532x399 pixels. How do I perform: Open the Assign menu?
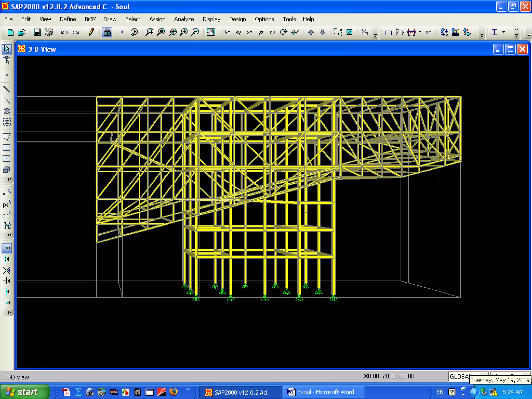pyautogui.click(x=157, y=19)
